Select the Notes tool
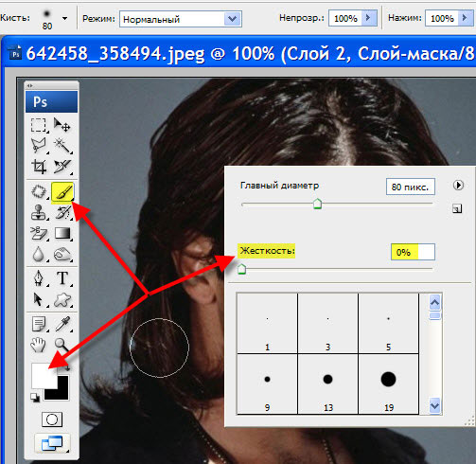This screenshot has width=476, height=464. [39, 324]
